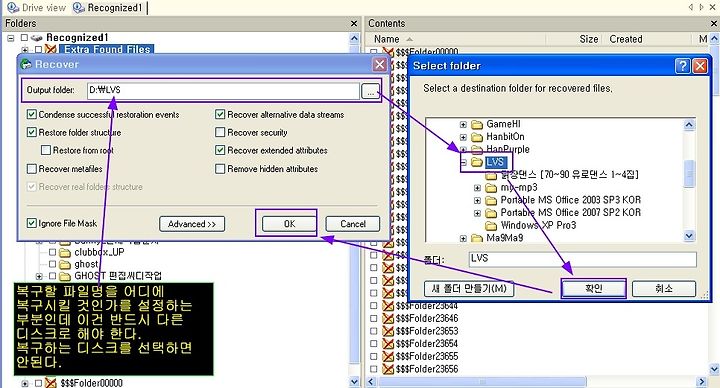Close the Folders panel
The image size is (720, 388).
point(354,23)
